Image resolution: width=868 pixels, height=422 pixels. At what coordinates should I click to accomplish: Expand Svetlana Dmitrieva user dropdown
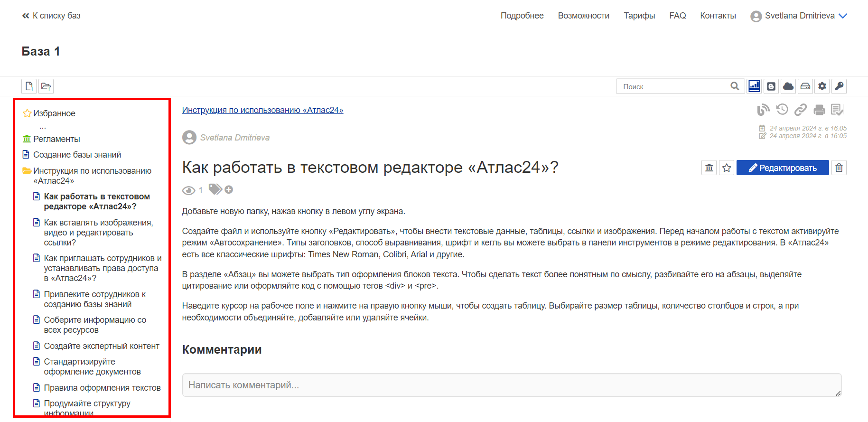point(799,16)
